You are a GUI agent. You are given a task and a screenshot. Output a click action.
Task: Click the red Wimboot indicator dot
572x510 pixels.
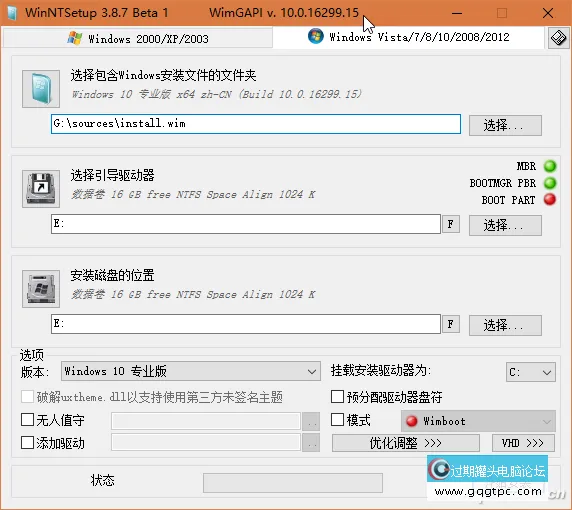point(411,421)
